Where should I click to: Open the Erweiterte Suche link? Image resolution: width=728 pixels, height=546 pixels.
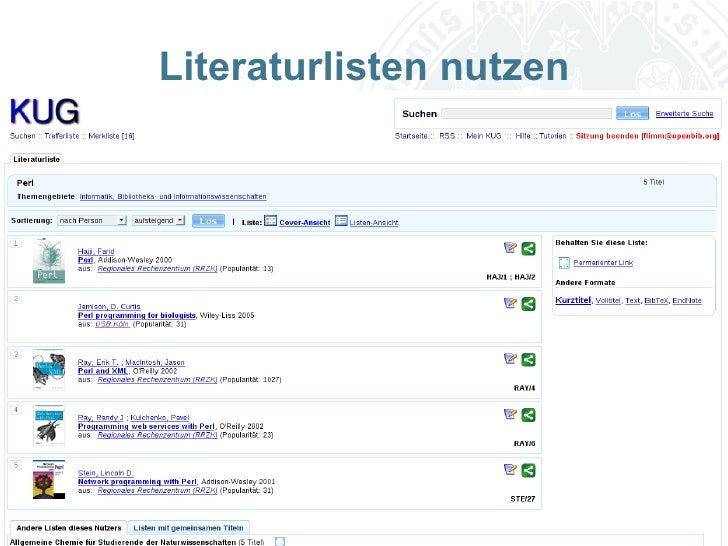pyautogui.click(x=684, y=113)
